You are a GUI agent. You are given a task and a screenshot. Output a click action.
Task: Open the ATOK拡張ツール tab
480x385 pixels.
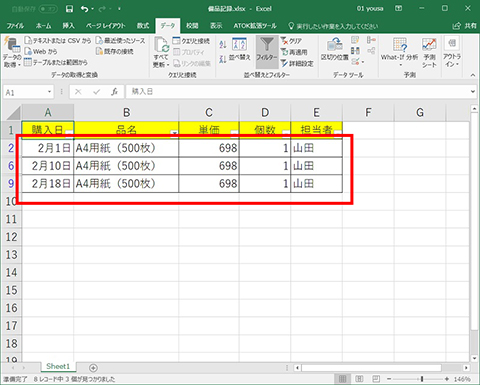tap(255, 26)
